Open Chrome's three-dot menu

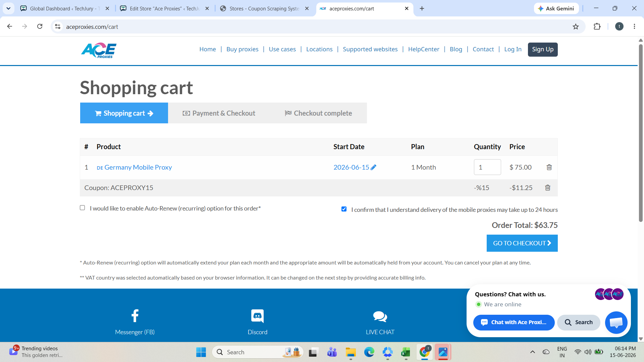[x=634, y=26]
